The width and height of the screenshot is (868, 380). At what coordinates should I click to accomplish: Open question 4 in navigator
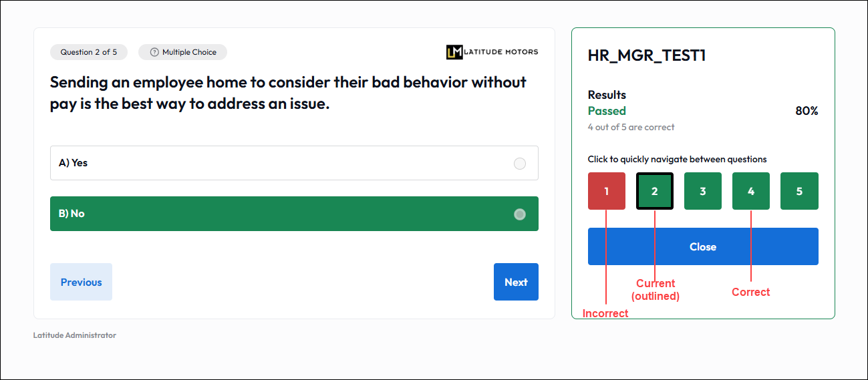pyautogui.click(x=751, y=191)
